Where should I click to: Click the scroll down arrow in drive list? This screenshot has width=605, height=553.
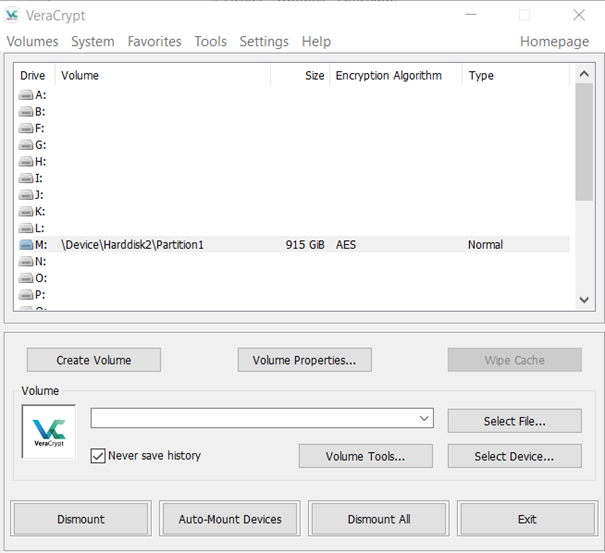(x=584, y=299)
